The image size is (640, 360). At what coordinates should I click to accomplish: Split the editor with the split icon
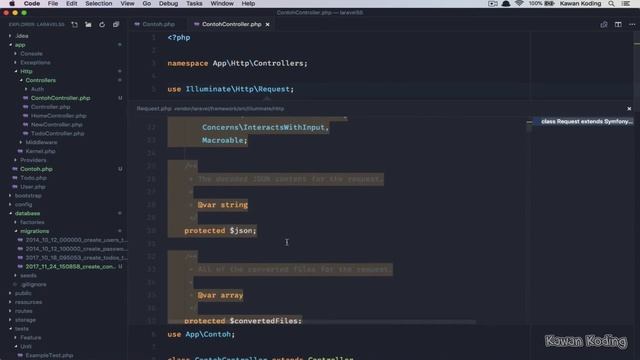[618, 24]
